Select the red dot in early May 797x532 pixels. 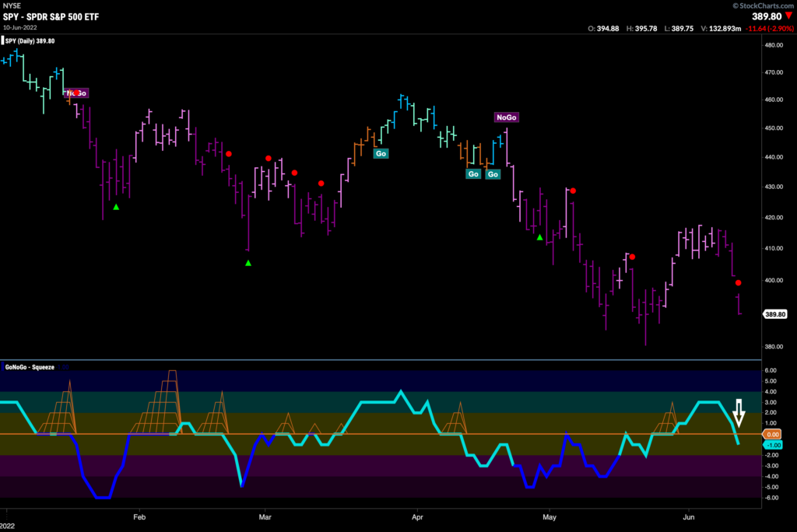(x=573, y=191)
